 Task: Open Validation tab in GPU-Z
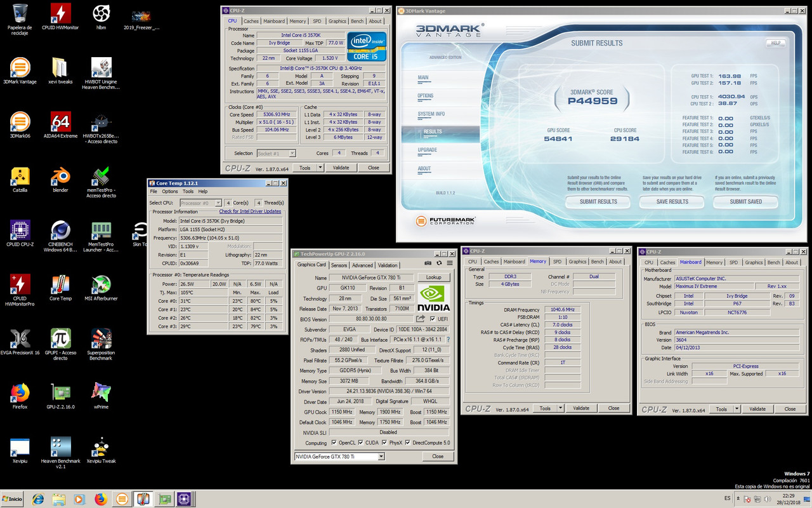pyautogui.click(x=388, y=265)
